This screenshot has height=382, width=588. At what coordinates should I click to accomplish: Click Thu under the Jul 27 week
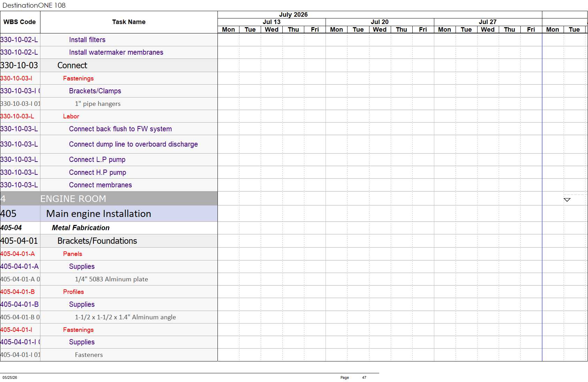tap(509, 30)
